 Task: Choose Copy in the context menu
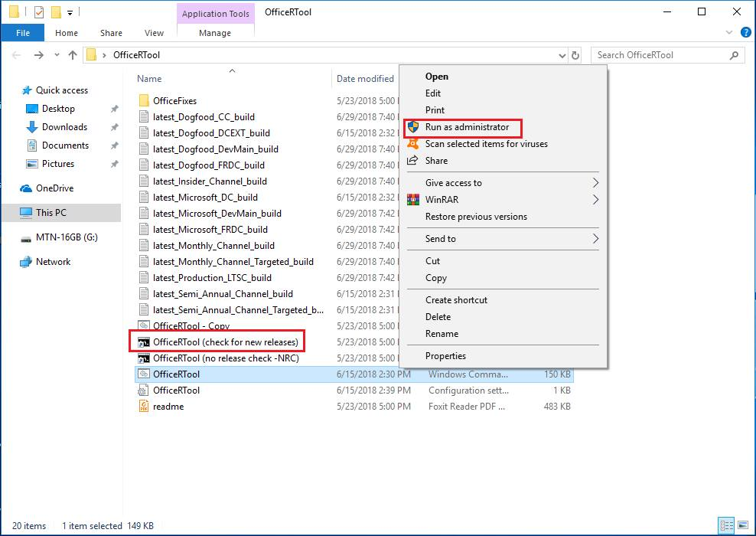click(436, 278)
